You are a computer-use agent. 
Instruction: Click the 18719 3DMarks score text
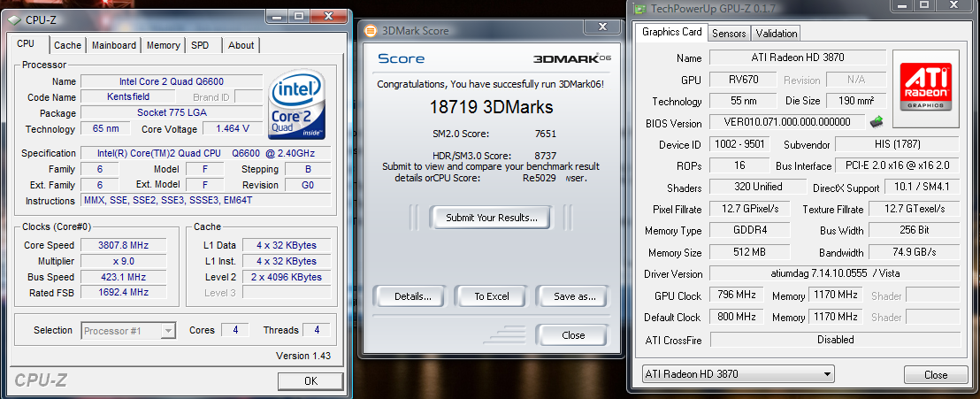491,107
